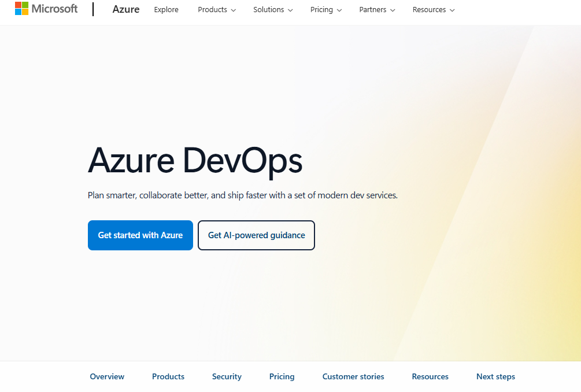Viewport: 581px width, 392px height.
Task: Open the Explore menu item
Action: (166, 10)
